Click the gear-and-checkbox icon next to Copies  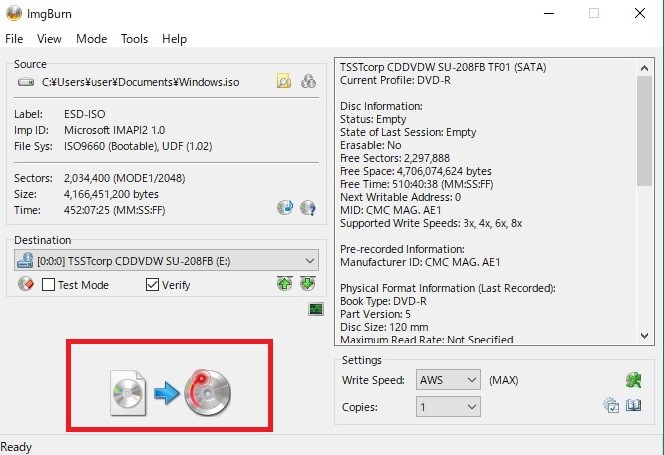pyautogui.click(x=611, y=406)
